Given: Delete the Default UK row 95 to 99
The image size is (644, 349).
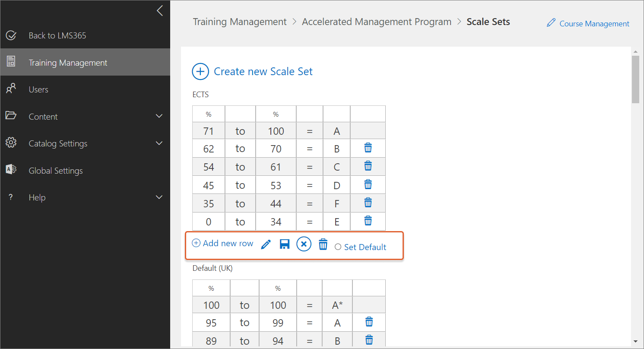Looking at the screenshot, I should click(369, 322).
